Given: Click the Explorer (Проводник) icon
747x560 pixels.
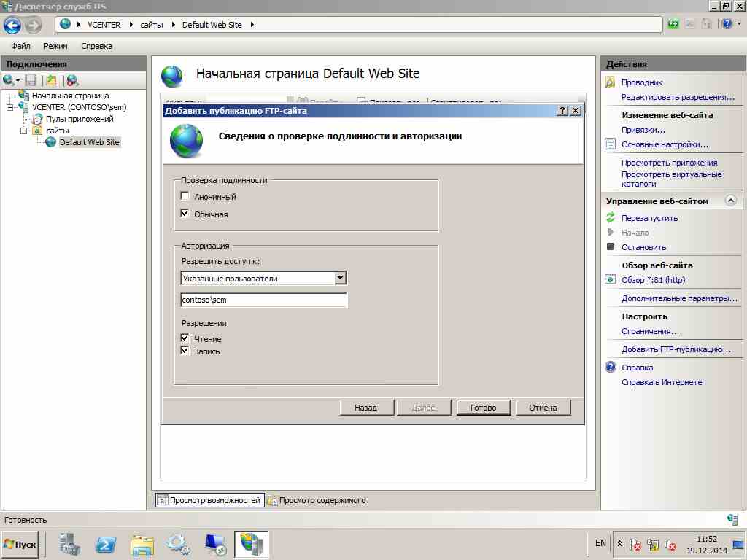Looking at the screenshot, I should (x=610, y=82).
